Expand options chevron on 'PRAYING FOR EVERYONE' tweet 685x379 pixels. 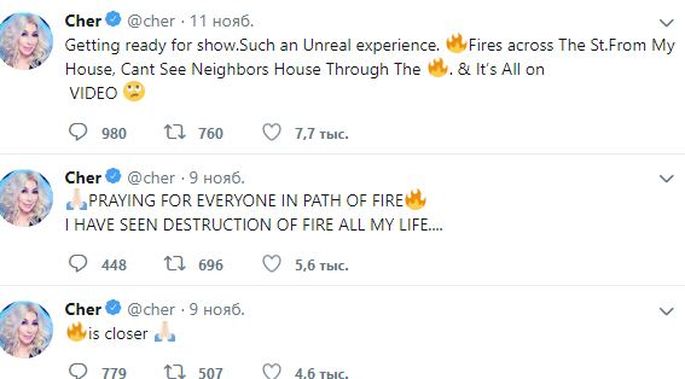pyautogui.click(x=666, y=179)
